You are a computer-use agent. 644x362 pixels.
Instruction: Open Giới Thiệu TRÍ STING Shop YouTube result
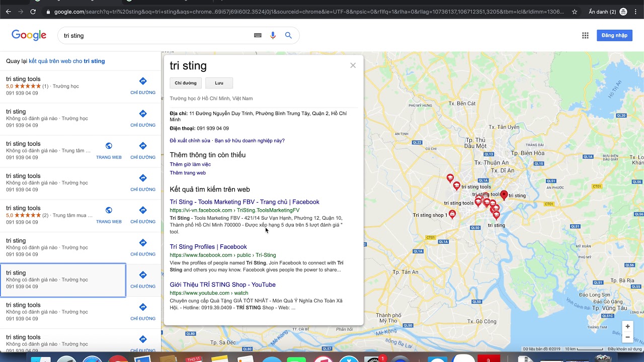pyautogui.click(x=222, y=285)
